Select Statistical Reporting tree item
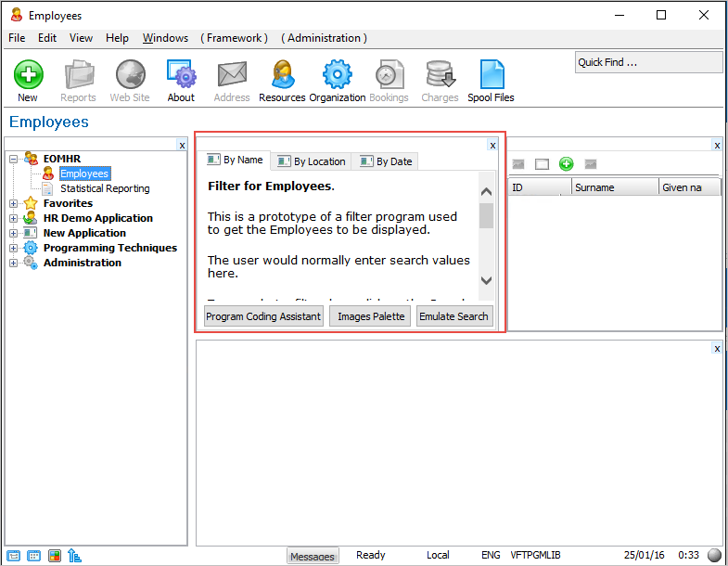This screenshot has width=728, height=566. pos(105,188)
